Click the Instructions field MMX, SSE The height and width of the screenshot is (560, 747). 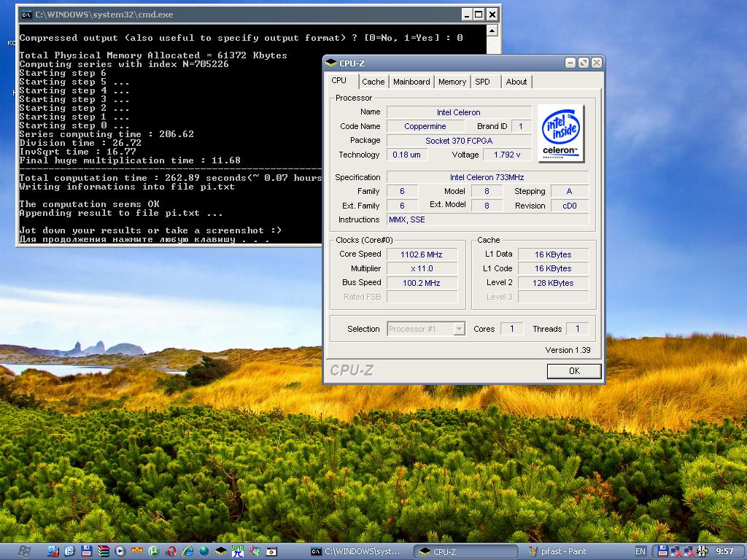point(487,219)
